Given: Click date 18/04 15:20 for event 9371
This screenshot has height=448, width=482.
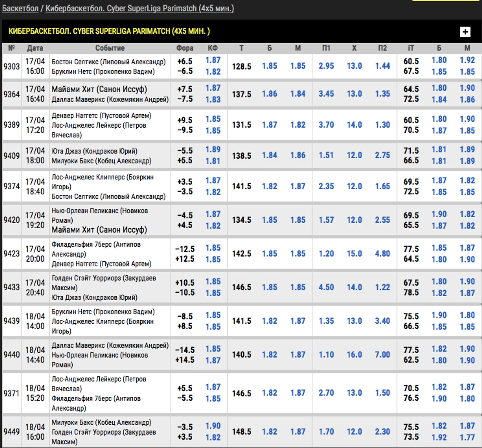Looking at the screenshot, I should (35, 393).
